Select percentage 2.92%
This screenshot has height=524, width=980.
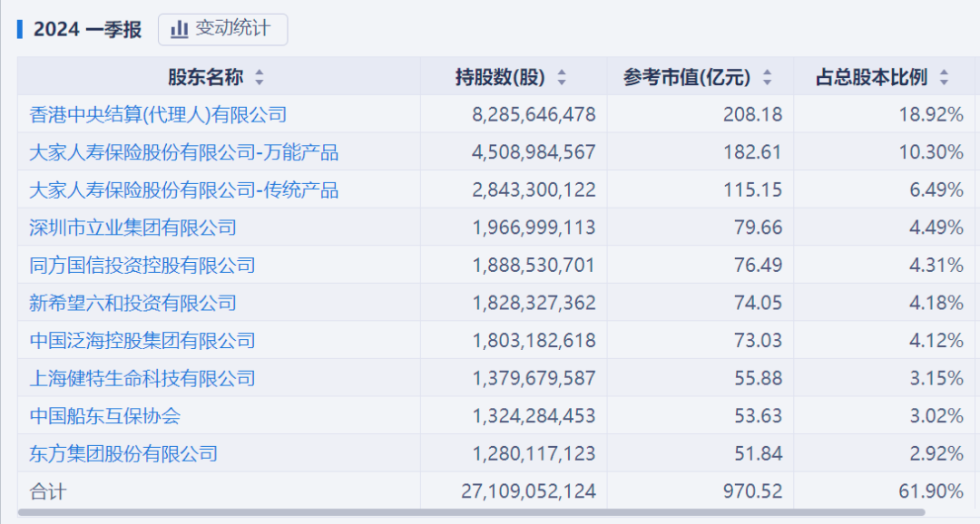point(936,453)
